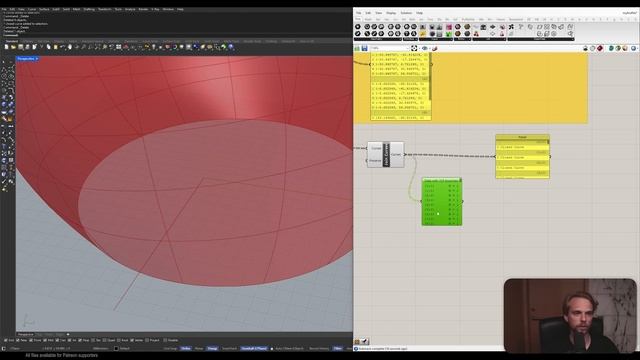Toggle Near osnap checkbox
The height and width of the screenshot is (360, 640).
coord(18,340)
